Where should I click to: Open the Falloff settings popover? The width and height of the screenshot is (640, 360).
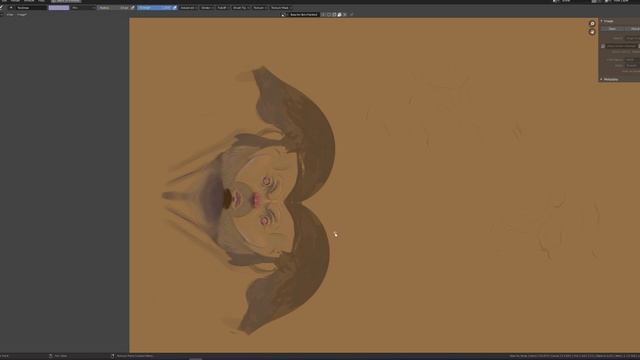pos(222,8)
